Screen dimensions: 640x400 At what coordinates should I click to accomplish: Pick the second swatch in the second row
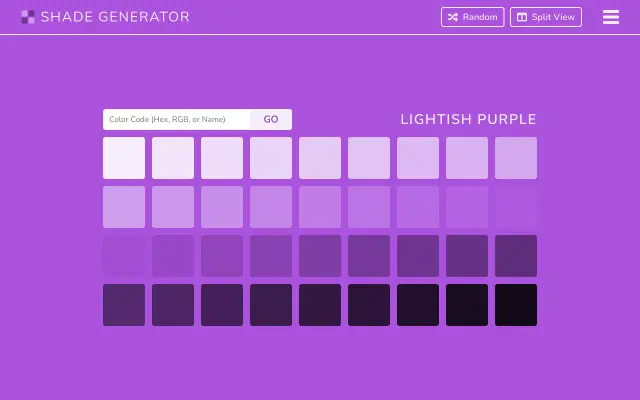(x=173, y=207)
